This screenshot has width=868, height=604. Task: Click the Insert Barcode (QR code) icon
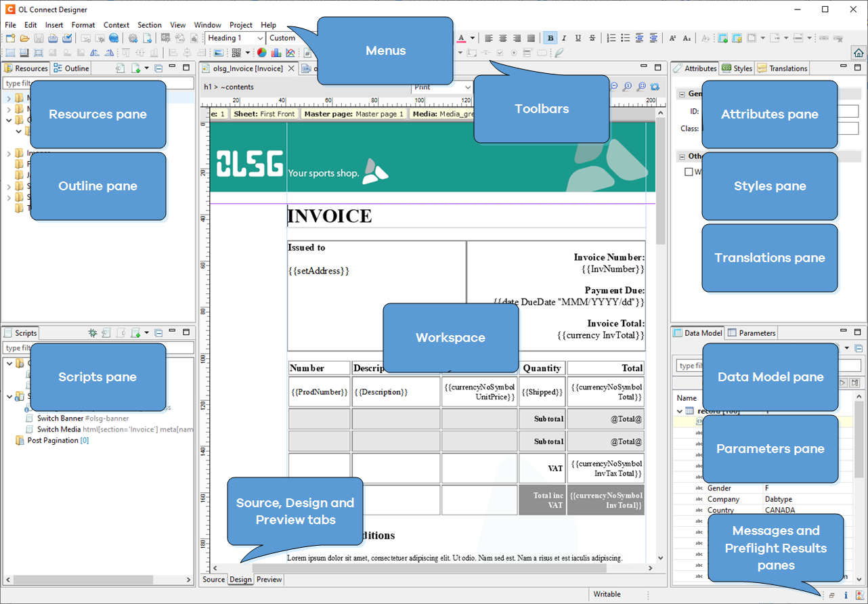236,53
